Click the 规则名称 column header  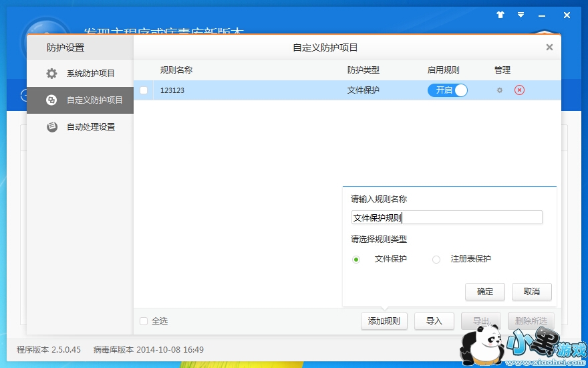(176, 70)
